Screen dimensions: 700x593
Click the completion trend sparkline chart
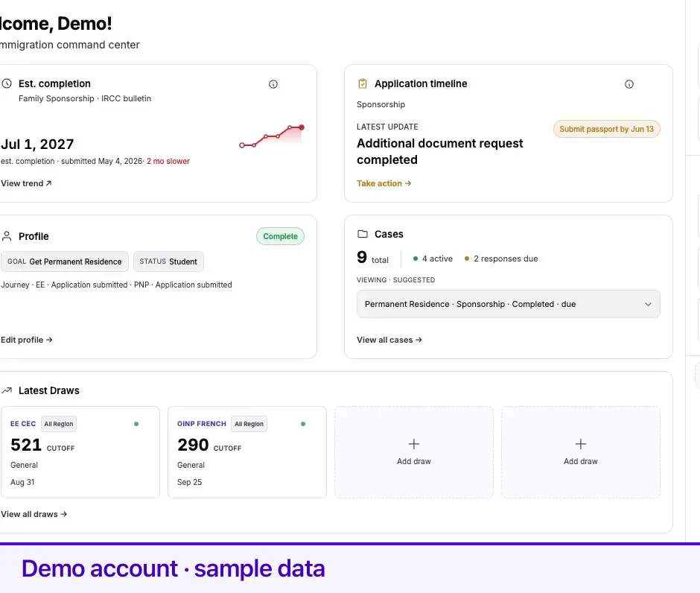(272, 136)
